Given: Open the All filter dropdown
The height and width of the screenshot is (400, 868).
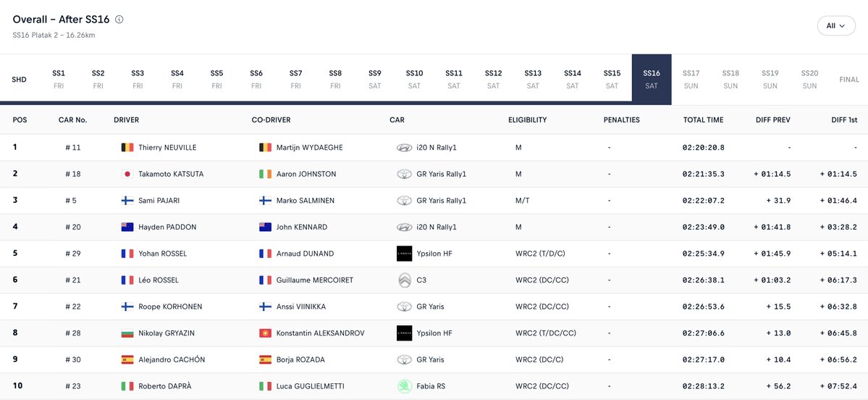Looking at the screenshot, I should 836,26.
